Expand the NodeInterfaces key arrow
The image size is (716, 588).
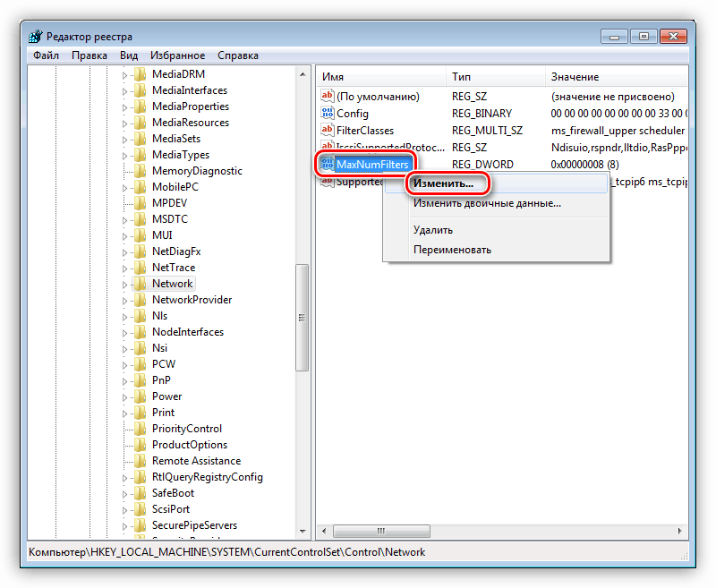124,333
